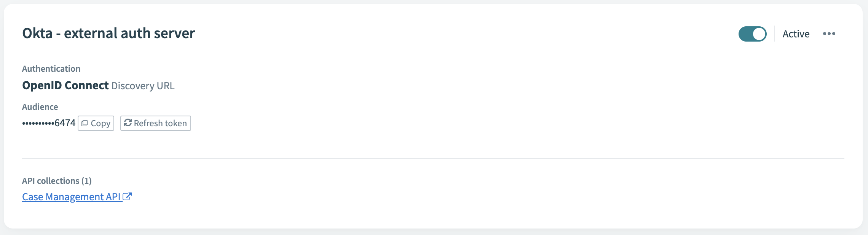Viewport: 868px width, 235px height.
Task: Click the horizontal divider above API collections
Action: [433, 158]
